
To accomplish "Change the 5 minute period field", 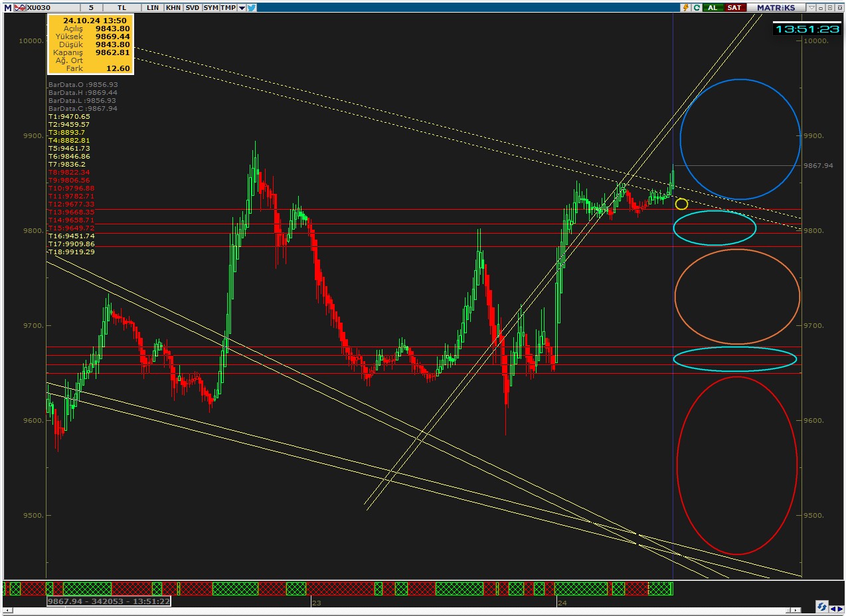I will coord(91,7).
